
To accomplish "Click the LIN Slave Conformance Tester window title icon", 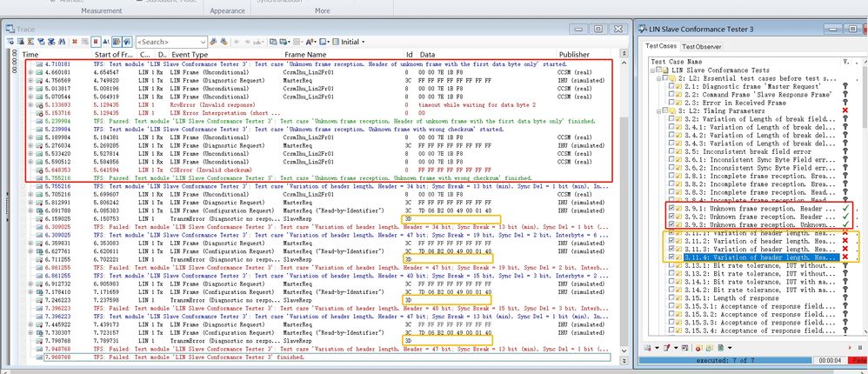I will 642,29.
